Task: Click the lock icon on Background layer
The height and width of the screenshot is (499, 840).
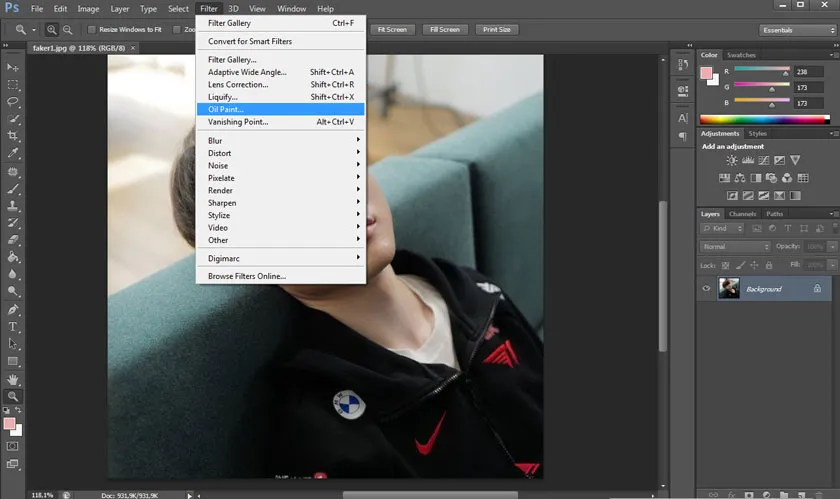Action: (817, 288)
